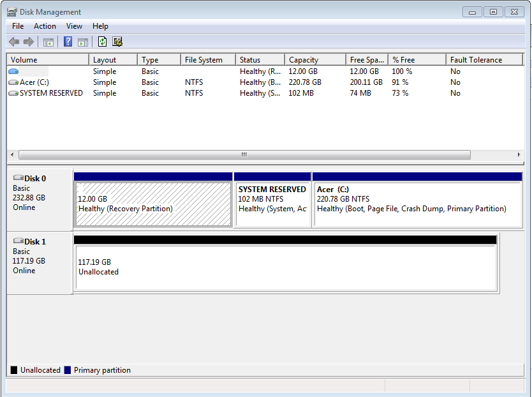Sort by the File System column header
532x397 pixels.
click(208, 60)
